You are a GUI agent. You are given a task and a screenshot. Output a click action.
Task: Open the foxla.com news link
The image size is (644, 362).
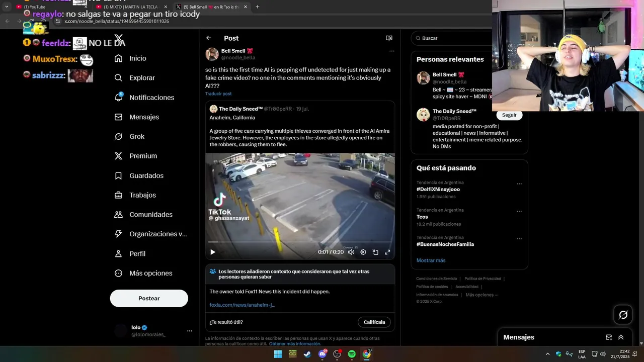pyautogui.click(x=243, y=305)
